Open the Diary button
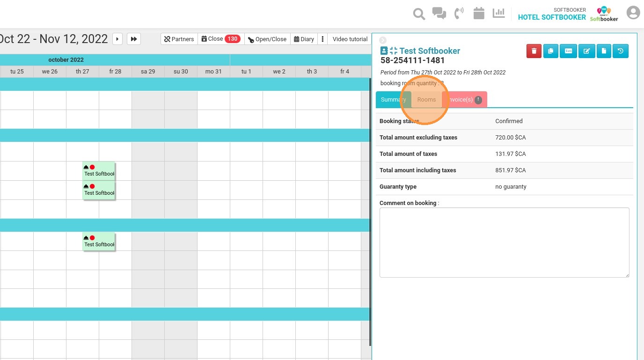Screen dimensions: 644x360 click(304, 39)
